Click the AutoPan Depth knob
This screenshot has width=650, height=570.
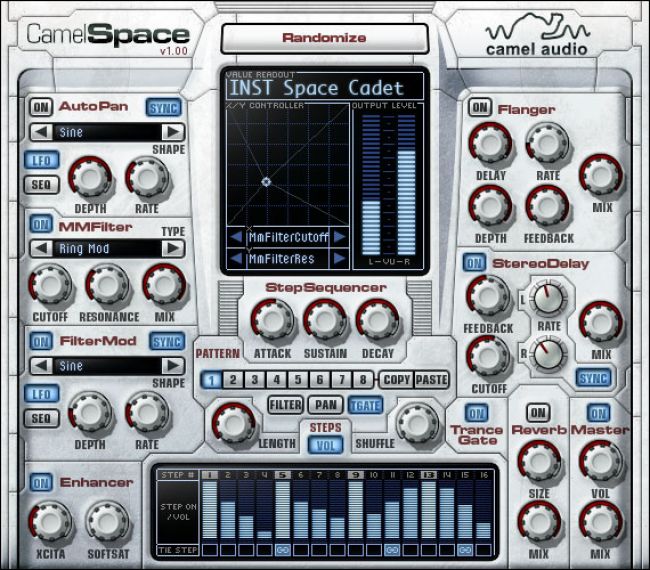[x=89, y=180]
